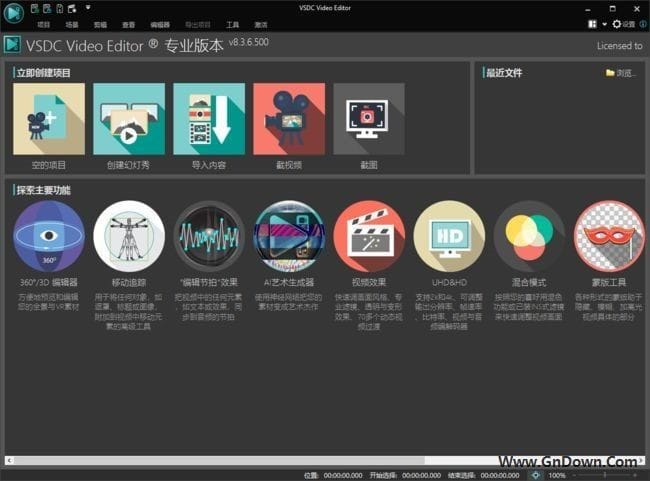Image resolution: width=650 pixels, height=481 pixels.
Task: Open the 蒙版工具 mask icon
Action: pos(609,236)
